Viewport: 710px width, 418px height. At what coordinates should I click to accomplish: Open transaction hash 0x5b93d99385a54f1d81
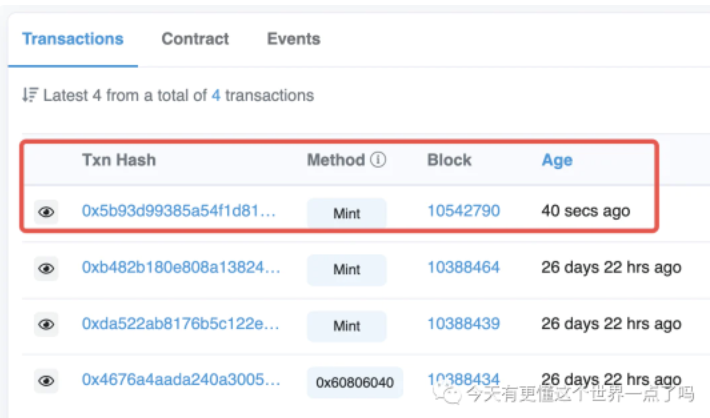[178, 211]
